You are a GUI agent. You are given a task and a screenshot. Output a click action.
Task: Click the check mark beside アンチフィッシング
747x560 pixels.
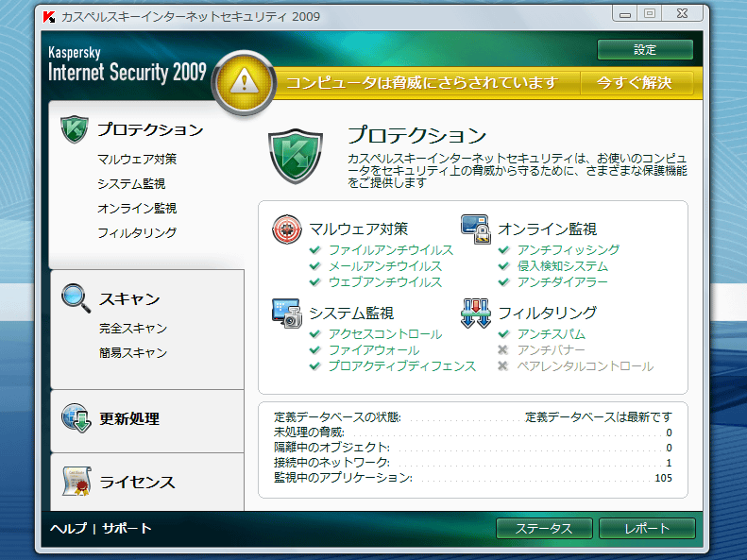504,249
